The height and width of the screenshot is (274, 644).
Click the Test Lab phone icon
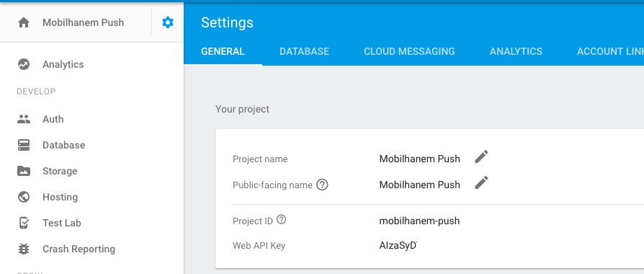coord(24,223)
